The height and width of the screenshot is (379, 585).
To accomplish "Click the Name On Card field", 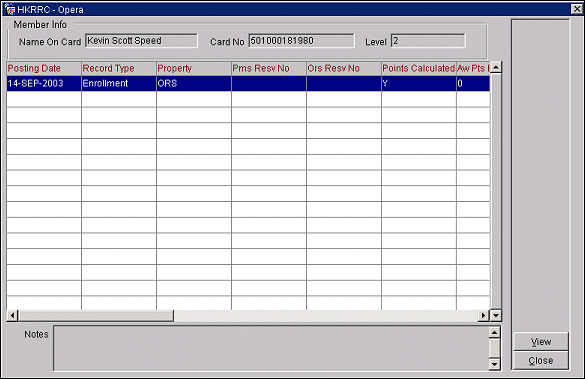I will point(141,41).
